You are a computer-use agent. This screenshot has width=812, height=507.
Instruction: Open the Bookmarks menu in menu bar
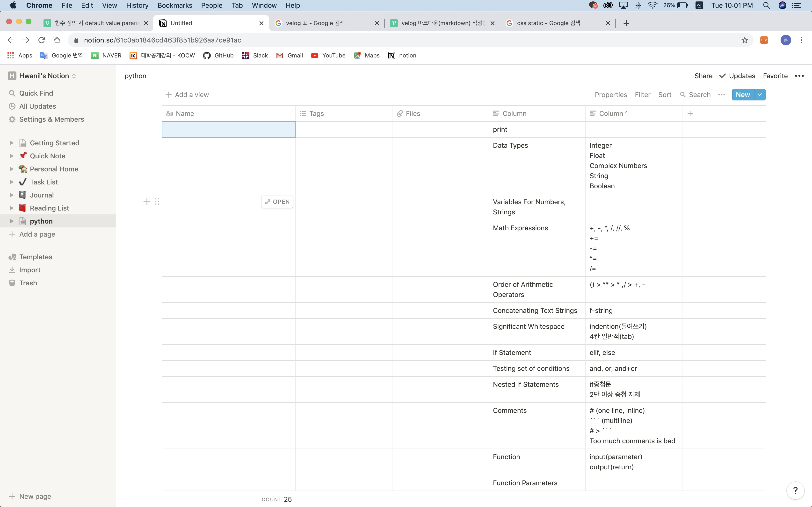tap(174, 5)
